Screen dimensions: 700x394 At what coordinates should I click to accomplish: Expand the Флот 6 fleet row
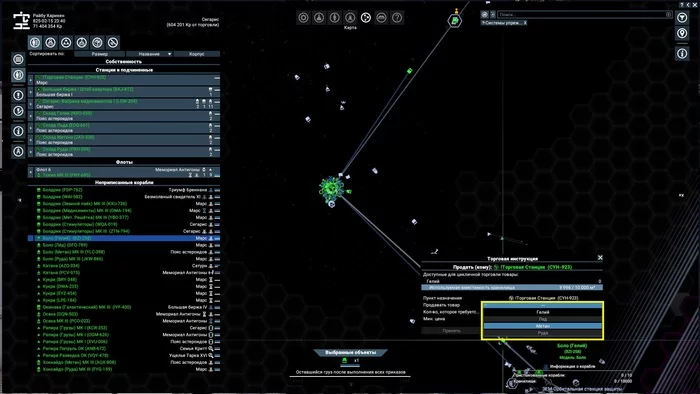pos(31,172)
